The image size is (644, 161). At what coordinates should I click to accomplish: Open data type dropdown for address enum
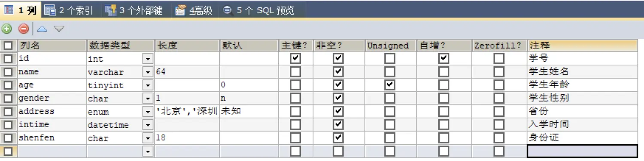[148, 112]
